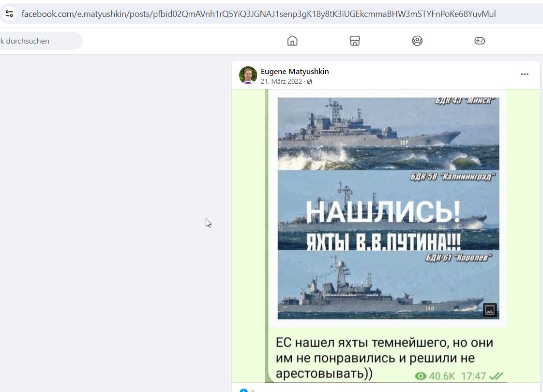
Task: Click the blue like reaction icon below the post
Action: pos(243,390)
